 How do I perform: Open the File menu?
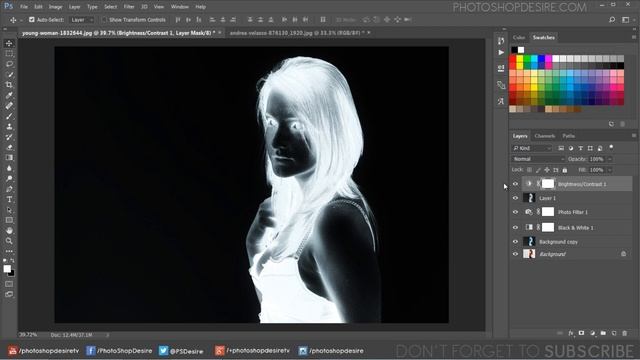(24, 7)
